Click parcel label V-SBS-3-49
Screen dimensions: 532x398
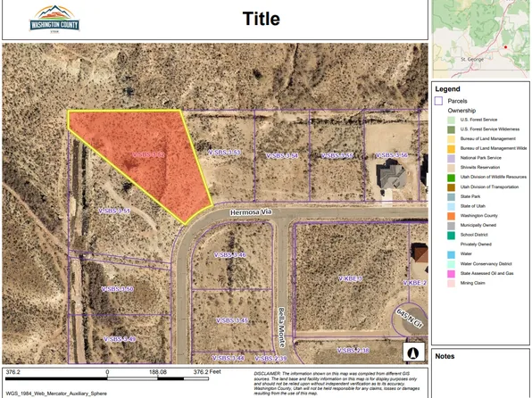pyautogui.click(x=120, y=339)
